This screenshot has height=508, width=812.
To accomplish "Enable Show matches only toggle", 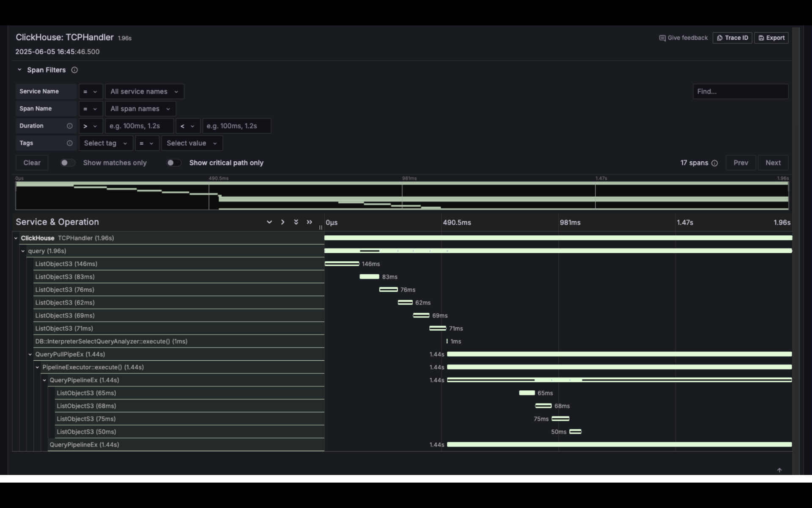I will point(67,163).
